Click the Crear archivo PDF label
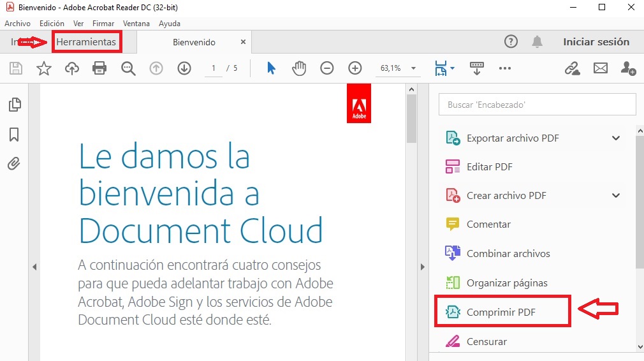The height and width of the screenshot is (361, 644). 506,196
